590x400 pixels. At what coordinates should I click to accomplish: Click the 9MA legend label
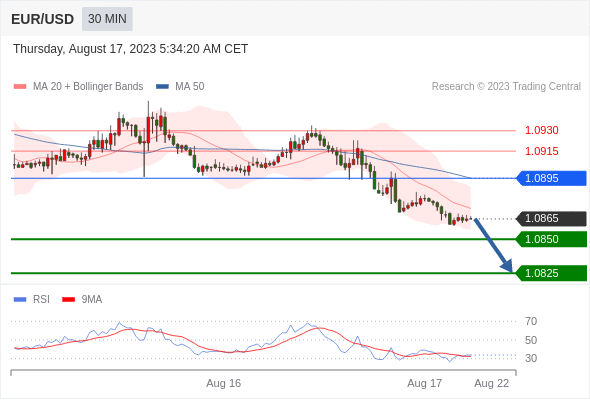click(92, 300)
